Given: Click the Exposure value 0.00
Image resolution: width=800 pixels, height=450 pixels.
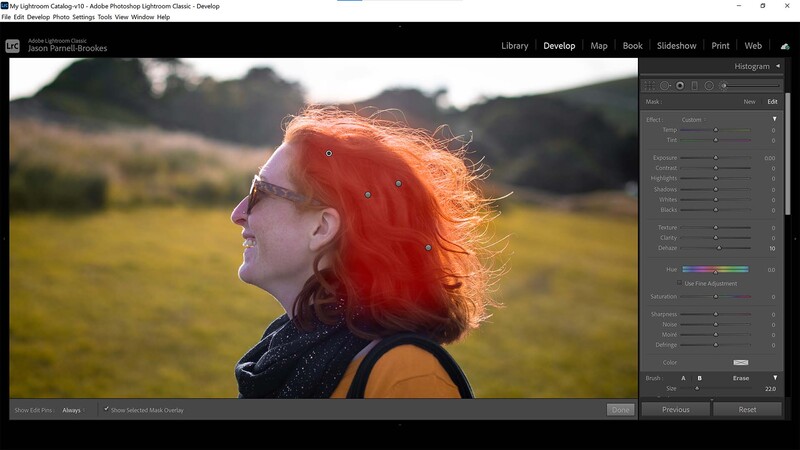Looking at the screenshot, I should (x=769, y=158).
